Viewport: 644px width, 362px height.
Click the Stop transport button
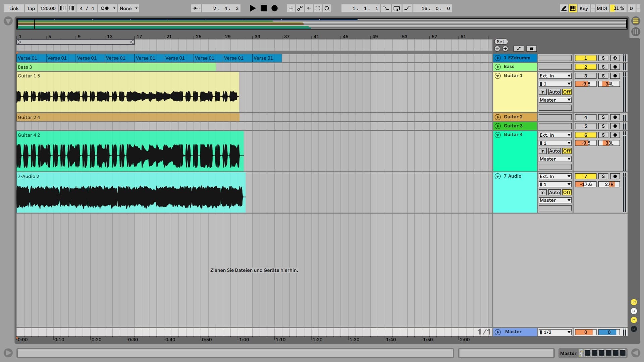tap(264, 8)
